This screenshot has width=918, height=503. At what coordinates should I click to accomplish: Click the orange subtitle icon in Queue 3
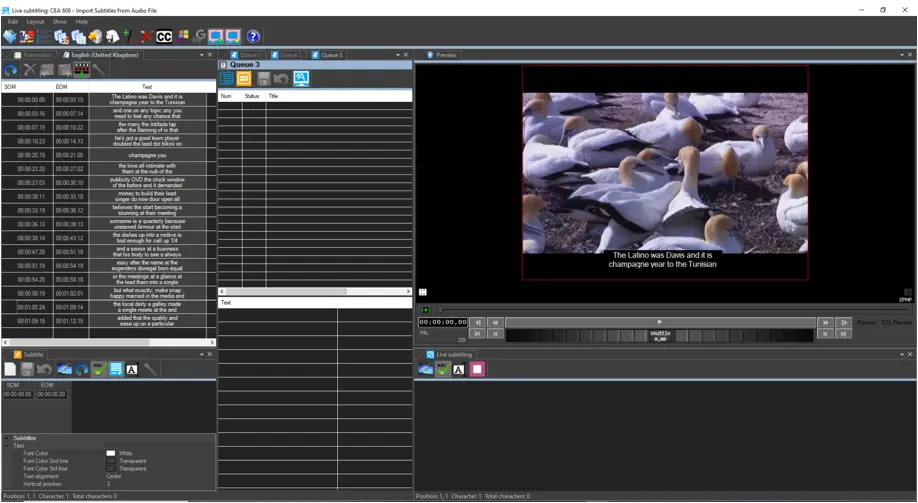point(244,79)
